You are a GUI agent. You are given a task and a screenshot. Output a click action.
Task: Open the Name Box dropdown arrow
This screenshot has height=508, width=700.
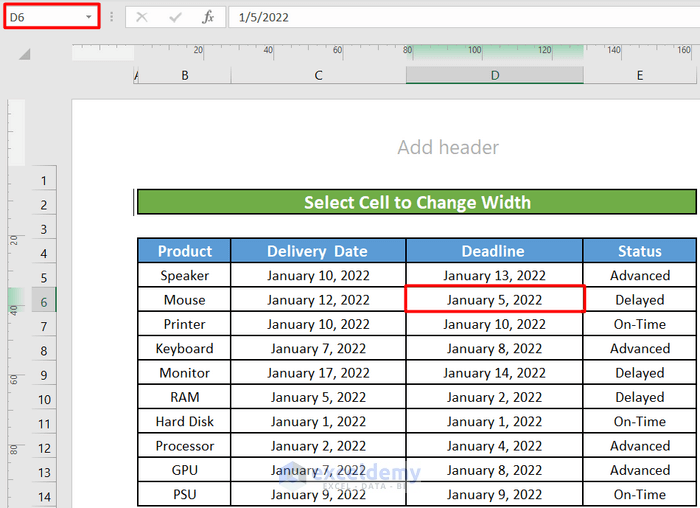(89, 17)
